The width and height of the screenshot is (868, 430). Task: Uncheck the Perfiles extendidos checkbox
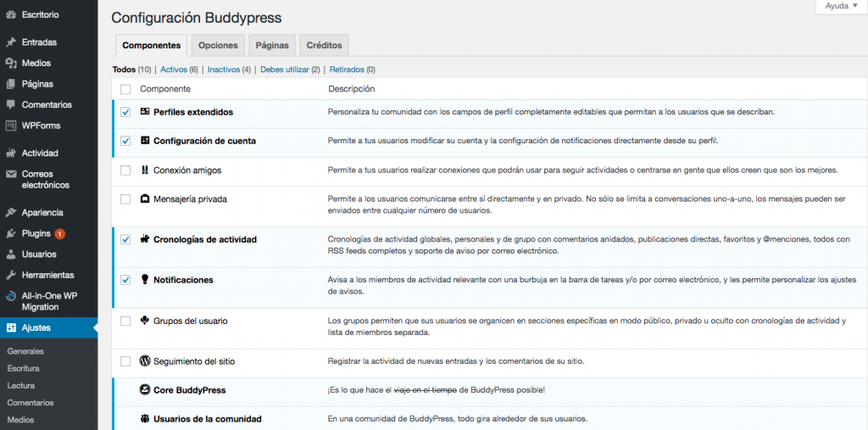[125, 112]
